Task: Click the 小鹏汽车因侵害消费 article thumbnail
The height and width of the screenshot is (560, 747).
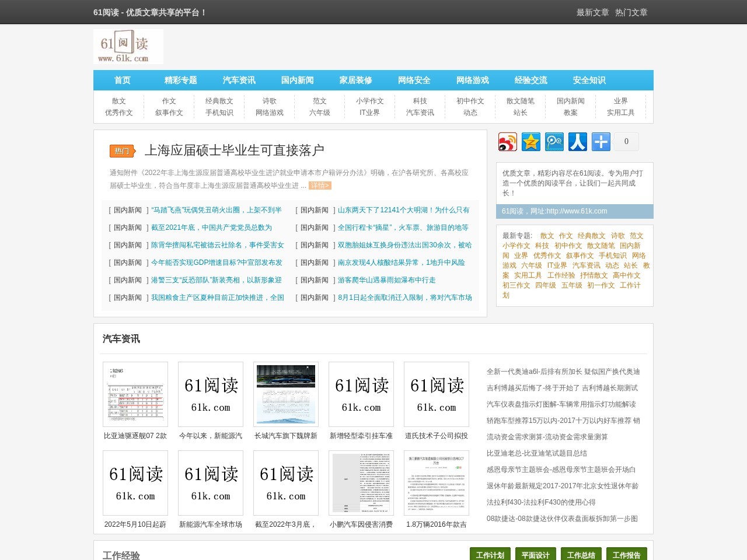Action: pyautogui.click(x=361, y=483)
